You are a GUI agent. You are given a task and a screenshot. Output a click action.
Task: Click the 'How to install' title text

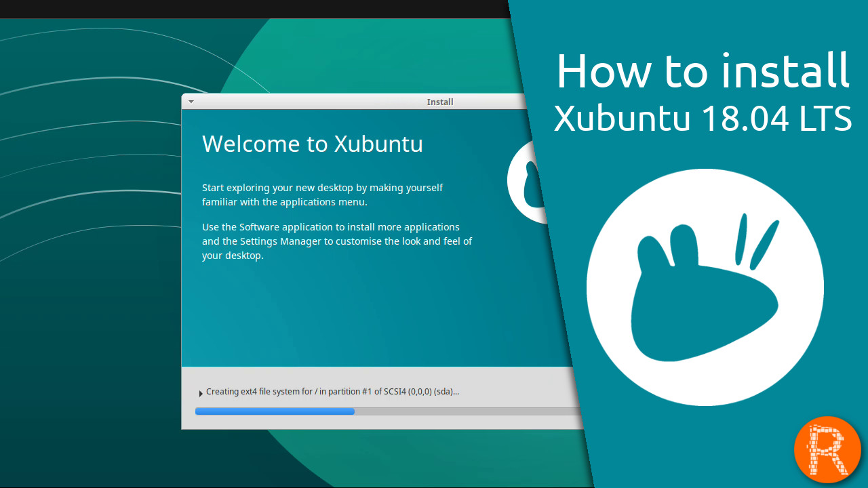pyautogui.click(x=703, y=70)
